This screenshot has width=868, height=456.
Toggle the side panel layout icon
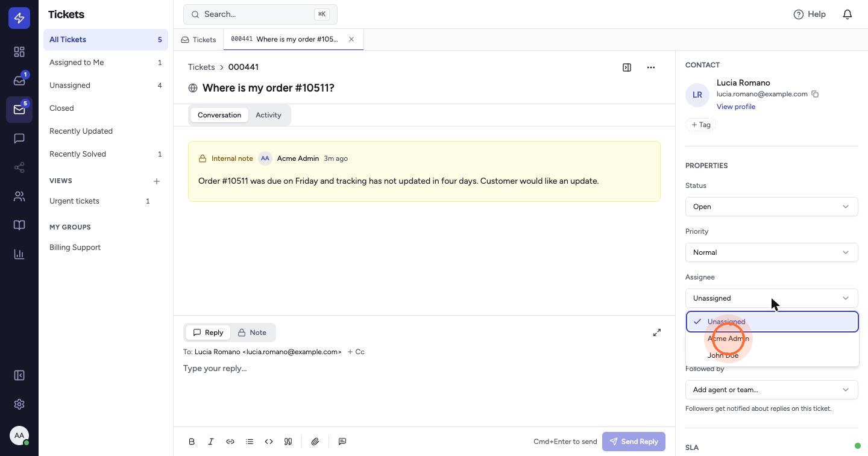click(x=627, y=67)
